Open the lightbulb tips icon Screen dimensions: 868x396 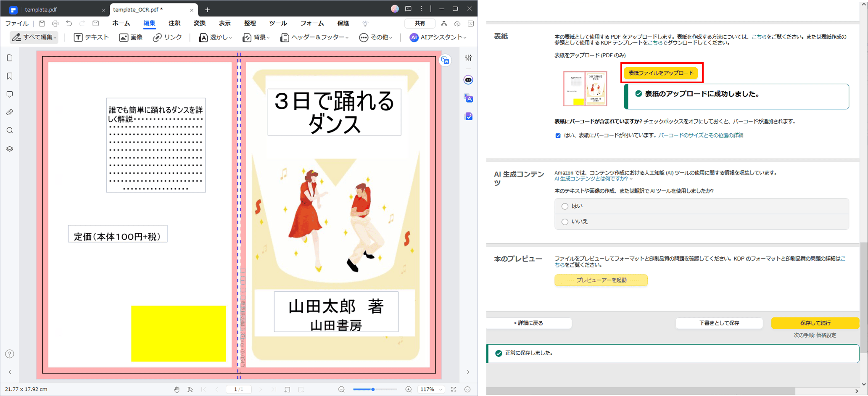point(365,24)
